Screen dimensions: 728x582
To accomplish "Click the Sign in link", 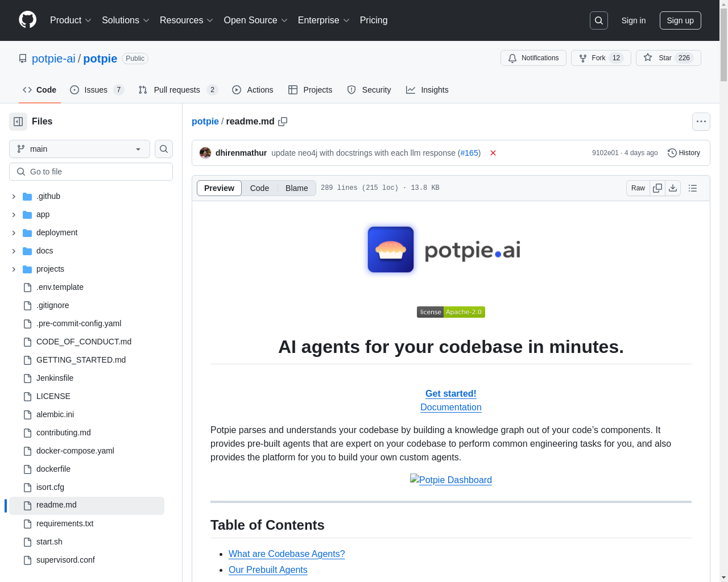I will 634,20.
